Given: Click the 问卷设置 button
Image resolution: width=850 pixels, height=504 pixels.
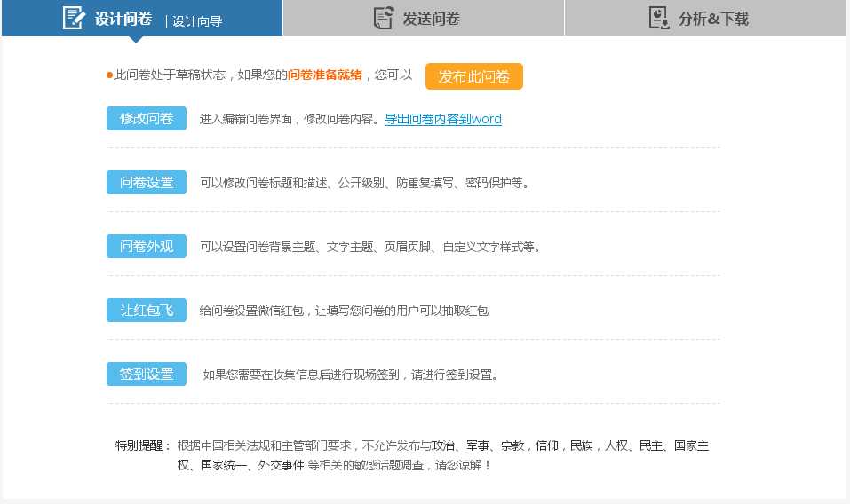Looking at the screenshot, I should (x=147, y=183).
